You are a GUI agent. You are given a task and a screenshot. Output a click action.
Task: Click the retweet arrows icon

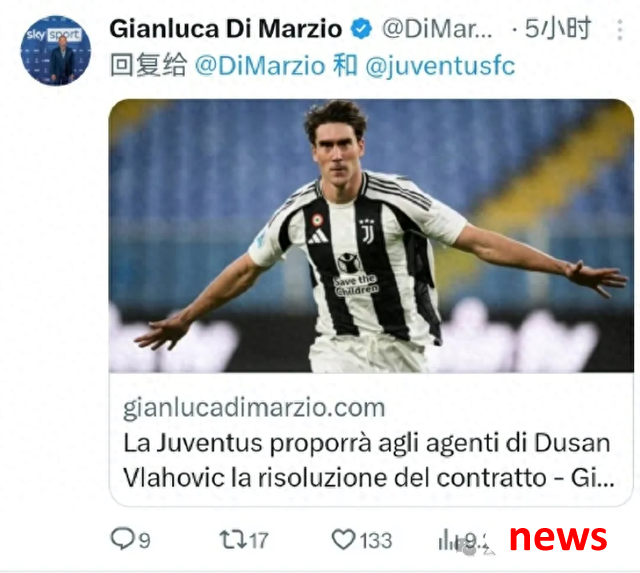233,539
